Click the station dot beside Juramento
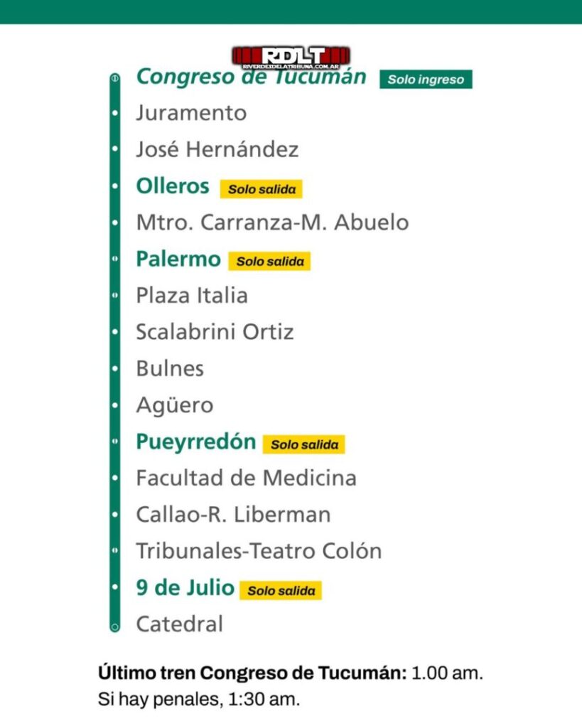This screenshot has width=582, height=728. pyautogui.click(x=115, y=113)
